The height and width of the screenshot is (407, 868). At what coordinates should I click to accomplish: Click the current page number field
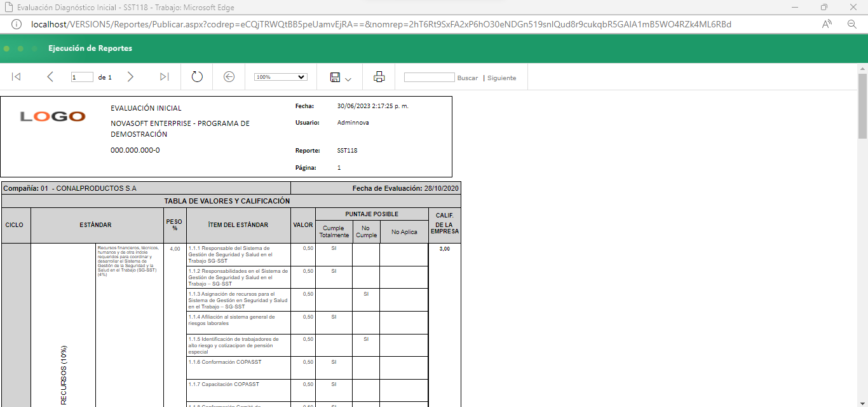pos(82,78)
